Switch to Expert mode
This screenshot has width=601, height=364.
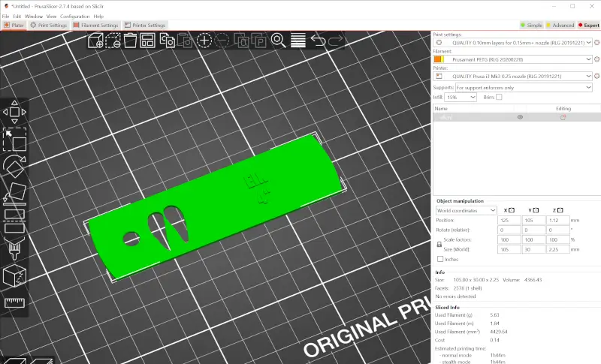(x=589, y=25)
